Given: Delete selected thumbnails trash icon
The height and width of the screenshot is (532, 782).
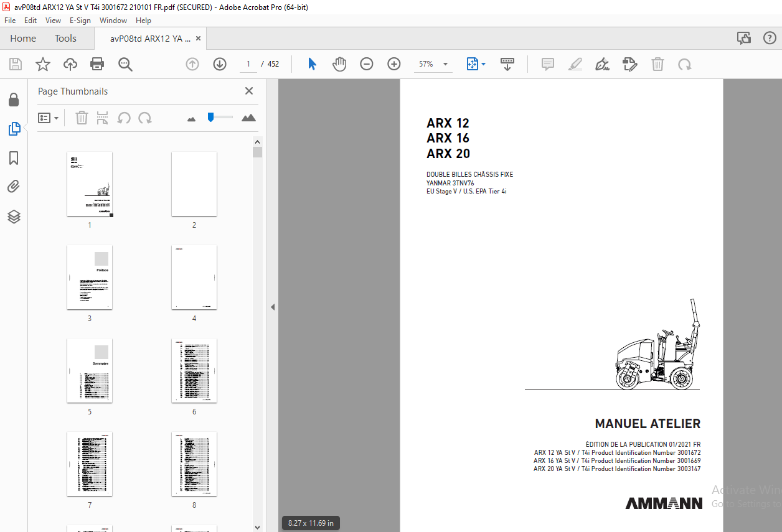Looking at the screenshot, I should (82, 118).
